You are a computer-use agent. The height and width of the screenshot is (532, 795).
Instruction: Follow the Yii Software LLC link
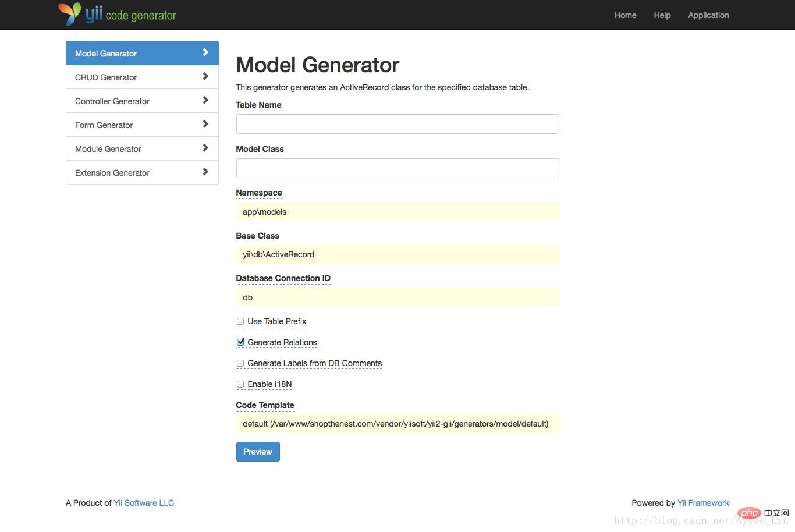(144, 503)
